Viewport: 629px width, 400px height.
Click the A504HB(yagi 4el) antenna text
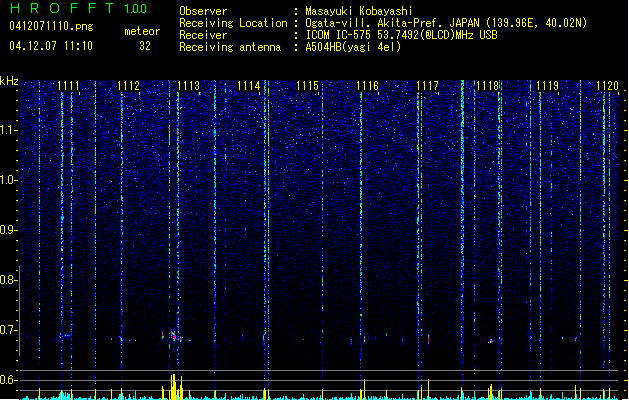pyautogui.click(x=353, y=47)
